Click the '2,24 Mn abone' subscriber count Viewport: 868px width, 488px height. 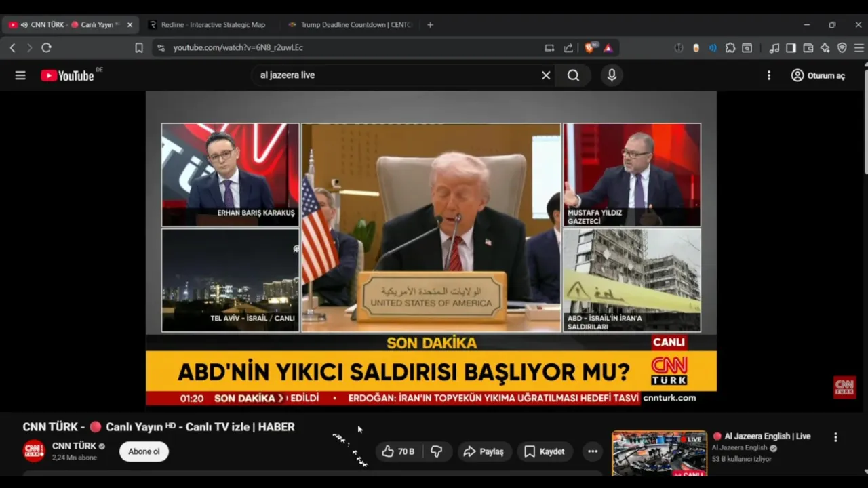(75, 458)
